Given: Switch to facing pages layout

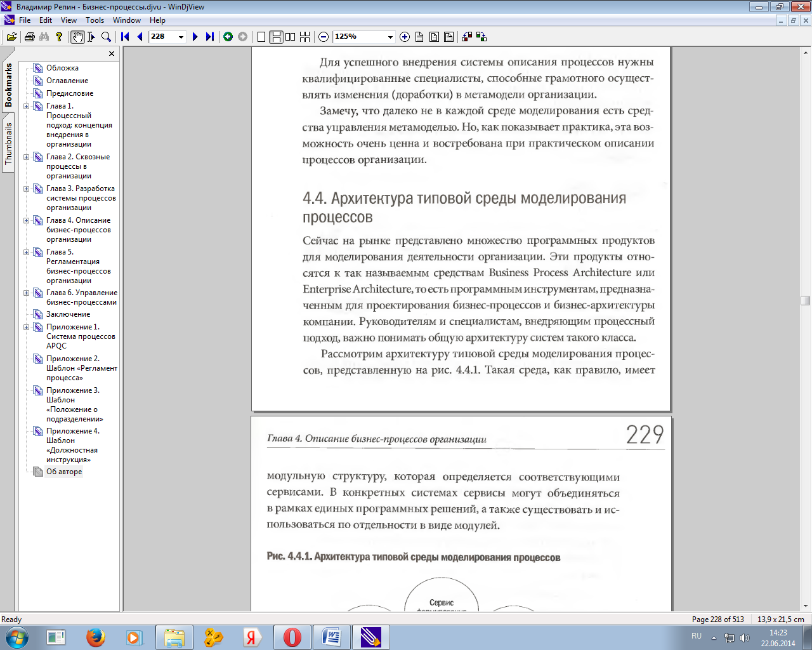Looking at the screenshot, I should point(290,37).
